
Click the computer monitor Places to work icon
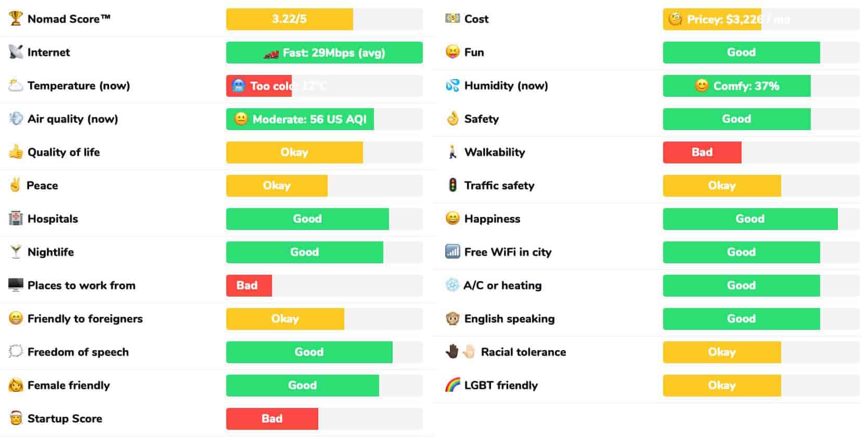coord(16,285)
